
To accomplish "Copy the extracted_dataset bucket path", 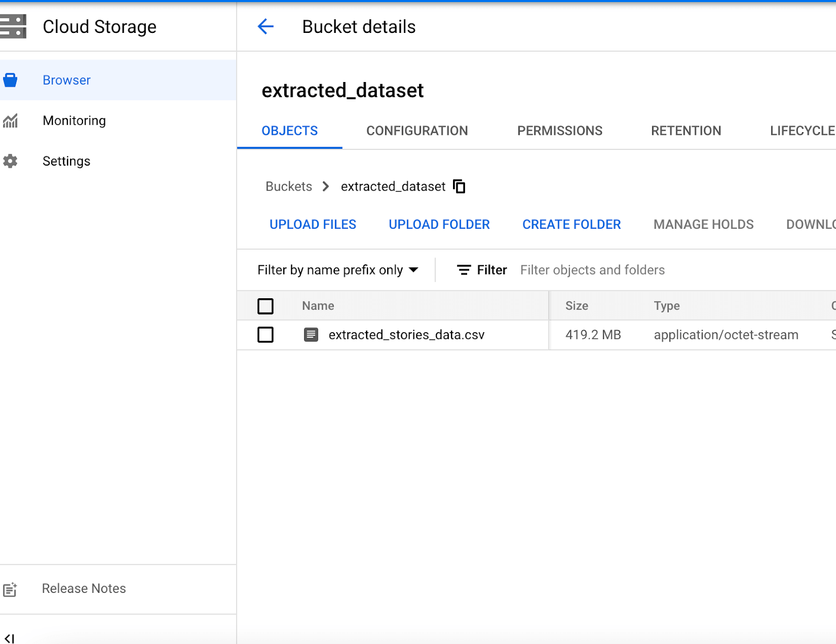I will pyautogui.click(x=459, y=186).
